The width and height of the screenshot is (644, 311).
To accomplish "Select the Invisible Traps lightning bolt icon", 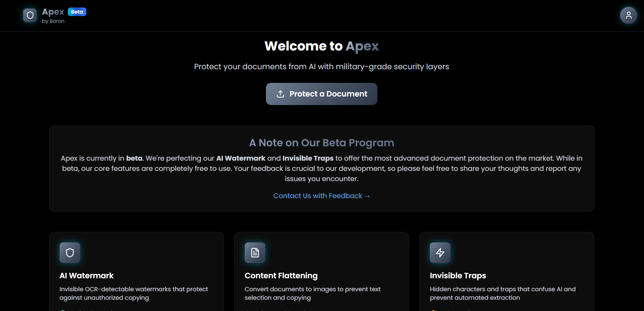I will pos(440,253).
